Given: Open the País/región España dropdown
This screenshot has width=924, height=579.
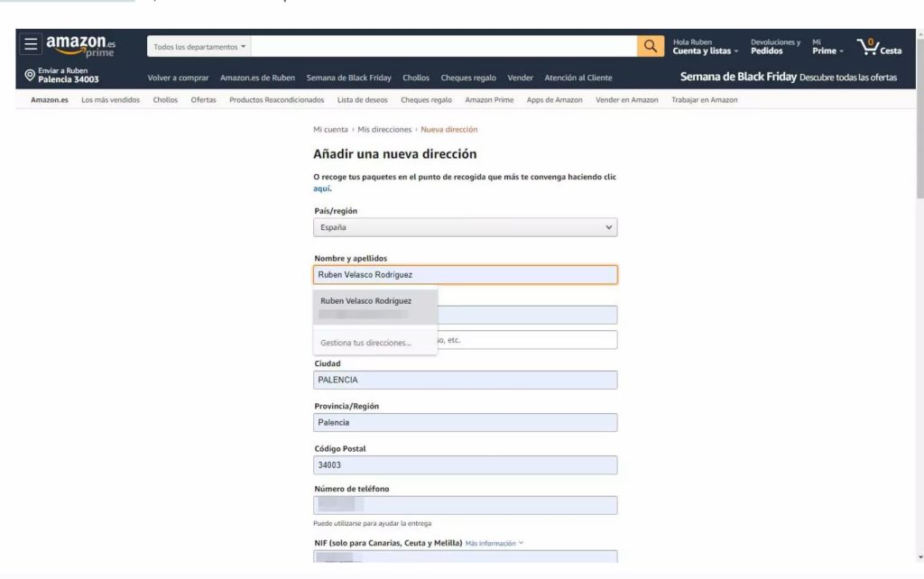Looking at the screenshot, I should [465, 227].
